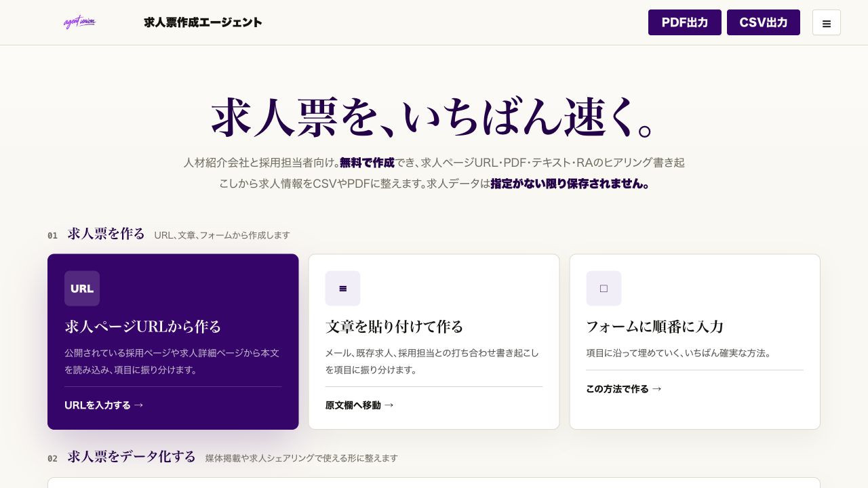Click the text lines icon on paste card

[342, 288]
